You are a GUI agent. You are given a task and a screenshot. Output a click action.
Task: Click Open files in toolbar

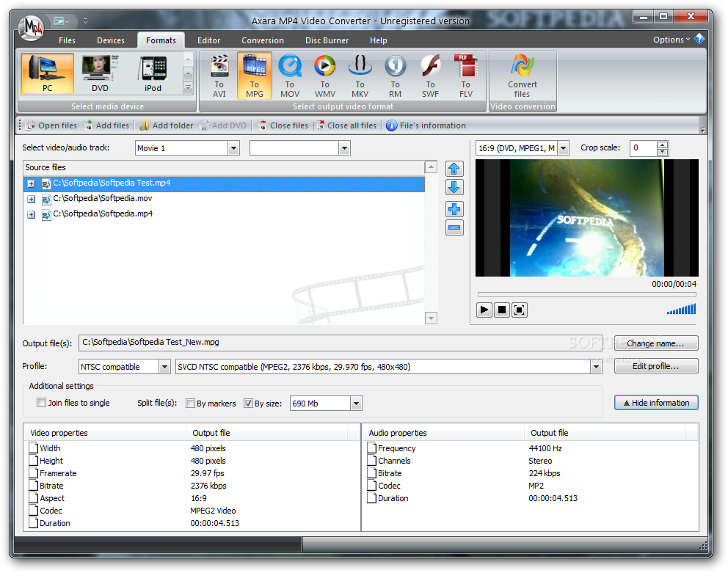(51, 125)
